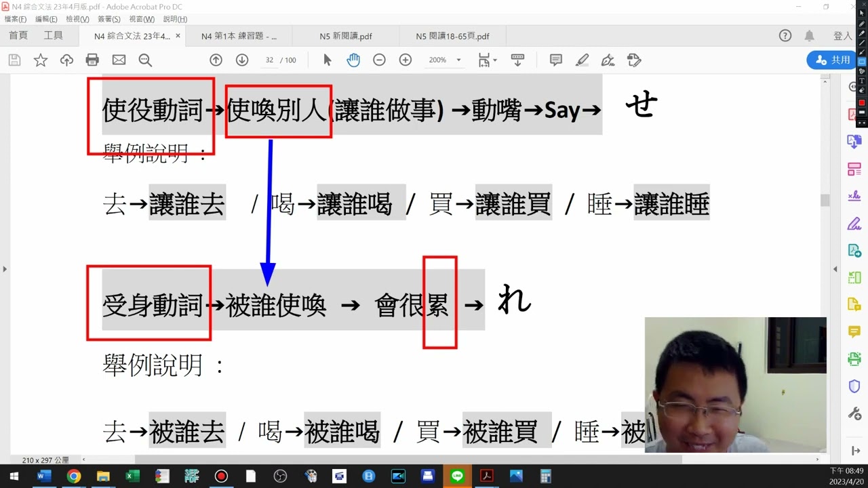Open the Fill and Sign pen icon

(x=854, y=224)
